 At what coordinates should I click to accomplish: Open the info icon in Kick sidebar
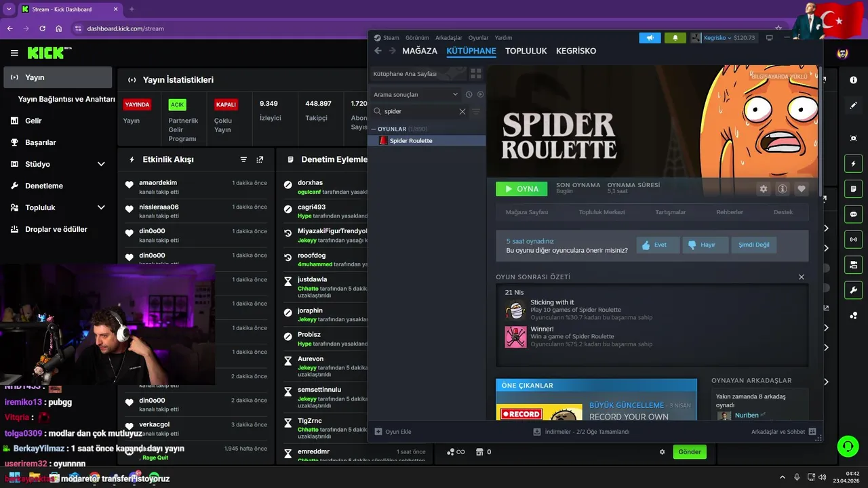click(x=853, y=80)
